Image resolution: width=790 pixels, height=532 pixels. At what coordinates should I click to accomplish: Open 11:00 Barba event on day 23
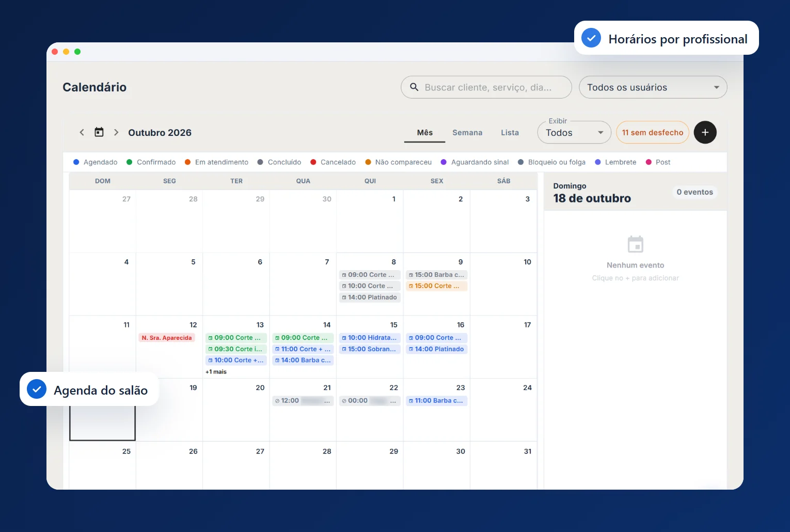point(437,401)
